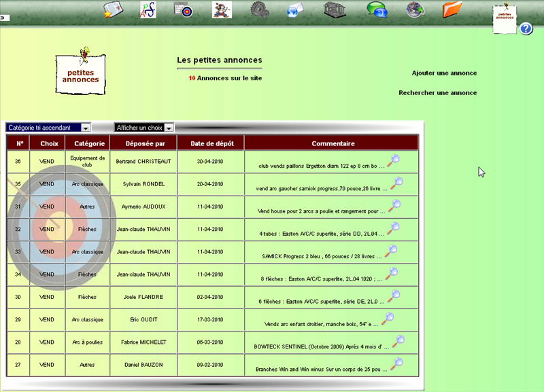Click the building institution icon
This screenshot has height=392, width=544.
(x=335, y=10)
